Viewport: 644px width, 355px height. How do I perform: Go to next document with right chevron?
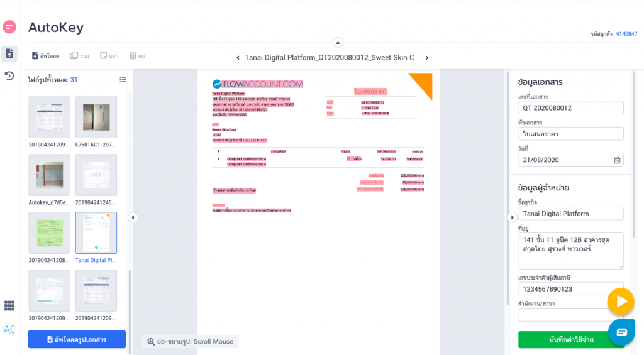[427, 58]
